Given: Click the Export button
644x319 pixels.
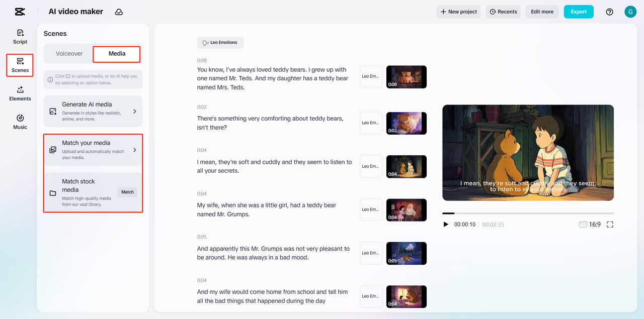Looking at the screenshot, I should click(x=578, y=11).
